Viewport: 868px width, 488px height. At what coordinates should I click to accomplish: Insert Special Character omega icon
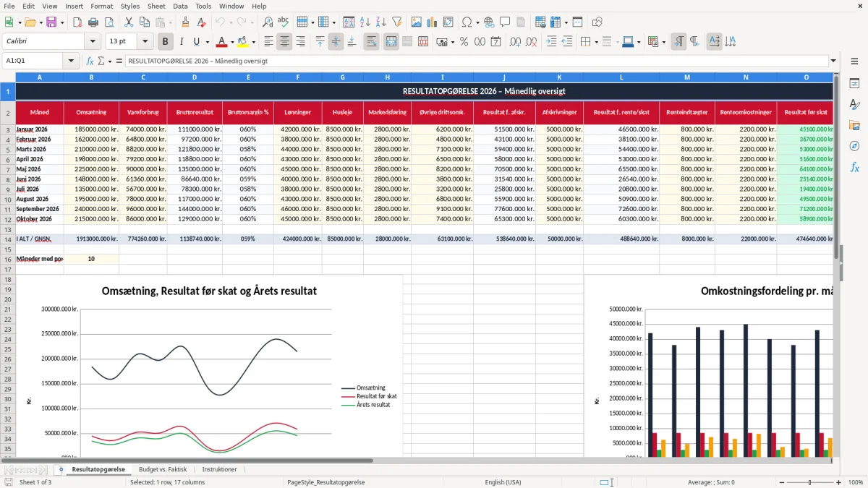pos(467,22)
